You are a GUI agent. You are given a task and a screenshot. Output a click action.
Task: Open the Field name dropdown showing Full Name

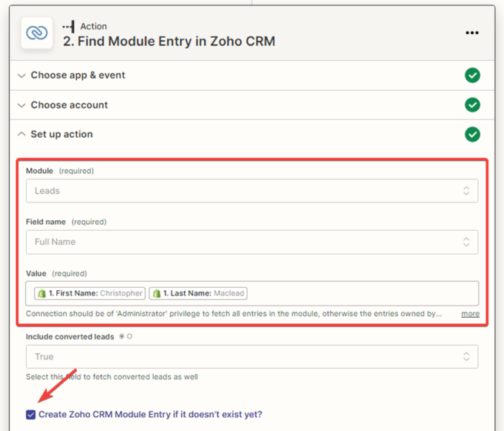tap(252, 242)
